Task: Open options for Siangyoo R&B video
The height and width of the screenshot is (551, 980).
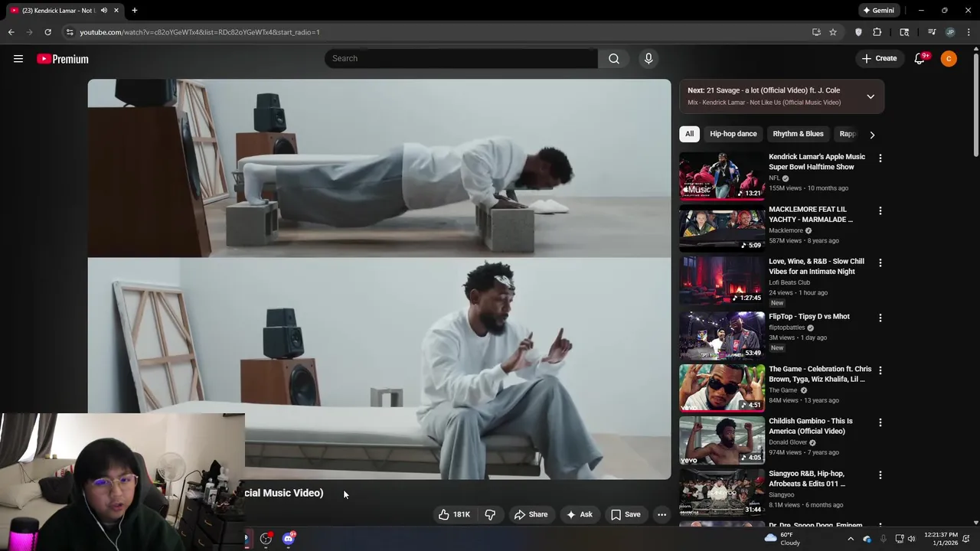Action: [x=880, y=475]
